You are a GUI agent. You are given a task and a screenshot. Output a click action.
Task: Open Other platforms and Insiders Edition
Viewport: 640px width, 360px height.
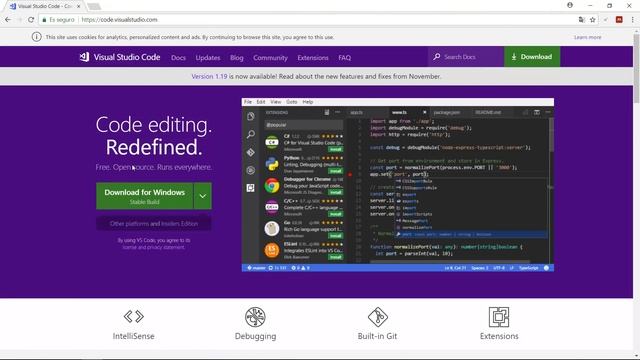(x=154, y=224)
